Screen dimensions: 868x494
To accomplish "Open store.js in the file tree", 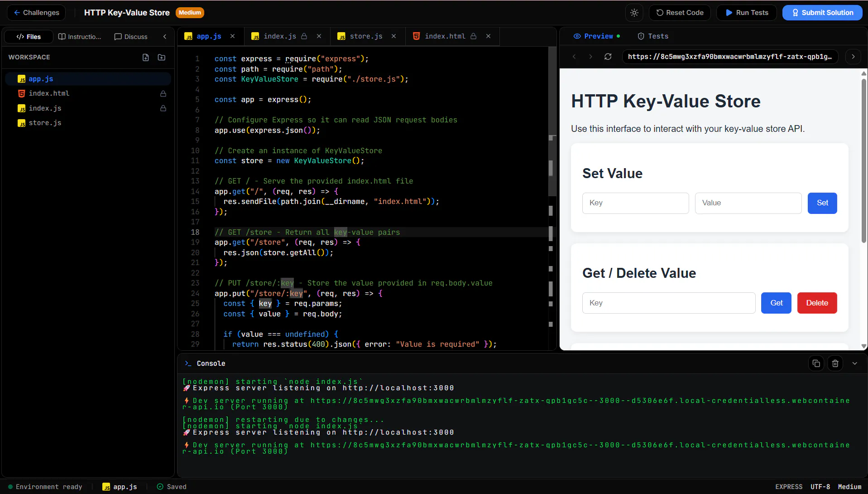I will coord(88,123).
